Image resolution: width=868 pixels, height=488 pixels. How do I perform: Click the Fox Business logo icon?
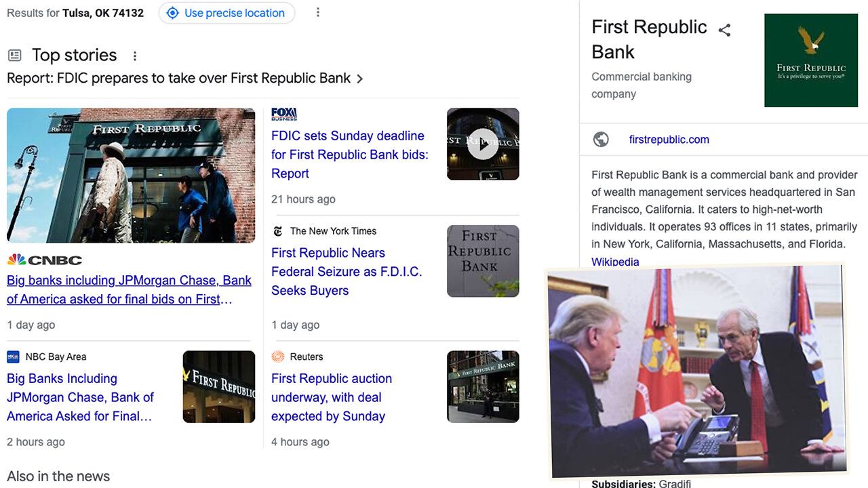click(284, 114)
